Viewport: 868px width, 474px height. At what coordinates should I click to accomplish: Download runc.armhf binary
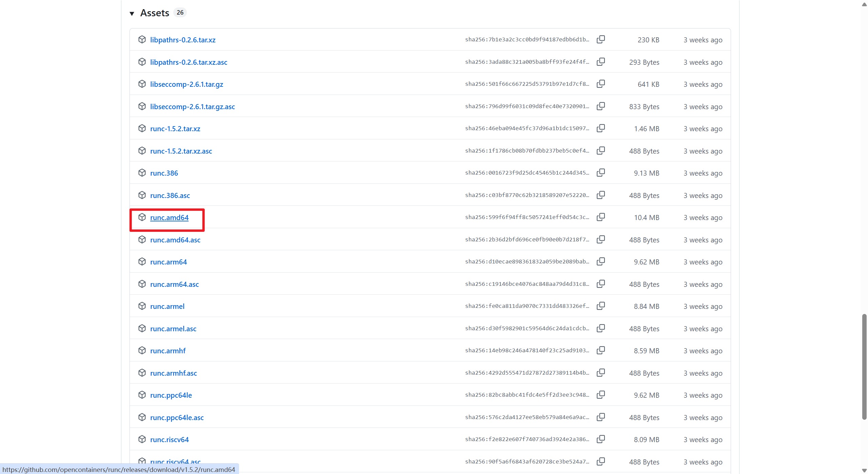(x=168, y=351)
